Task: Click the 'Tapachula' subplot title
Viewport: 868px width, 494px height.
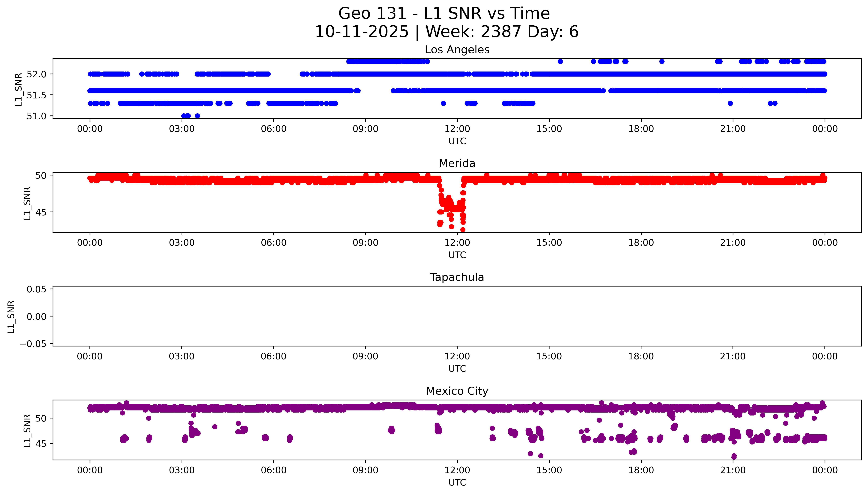Action: [x=457, y=277]
